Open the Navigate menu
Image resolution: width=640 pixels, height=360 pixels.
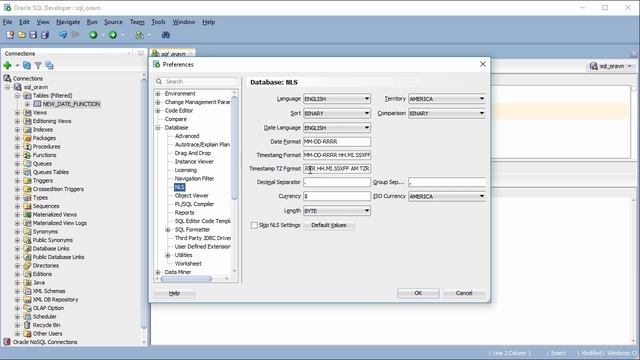coord(68,22)
